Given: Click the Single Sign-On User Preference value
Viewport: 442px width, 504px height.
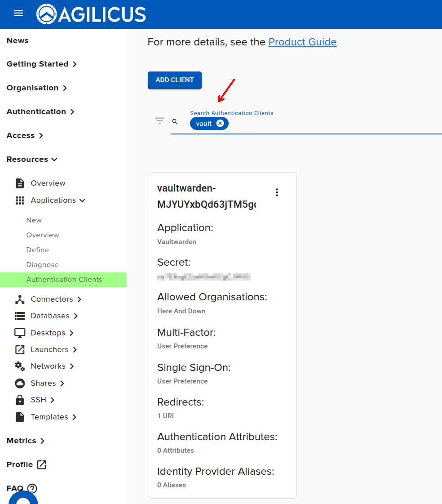Looking at the screenshot, I should coord(182,381).
